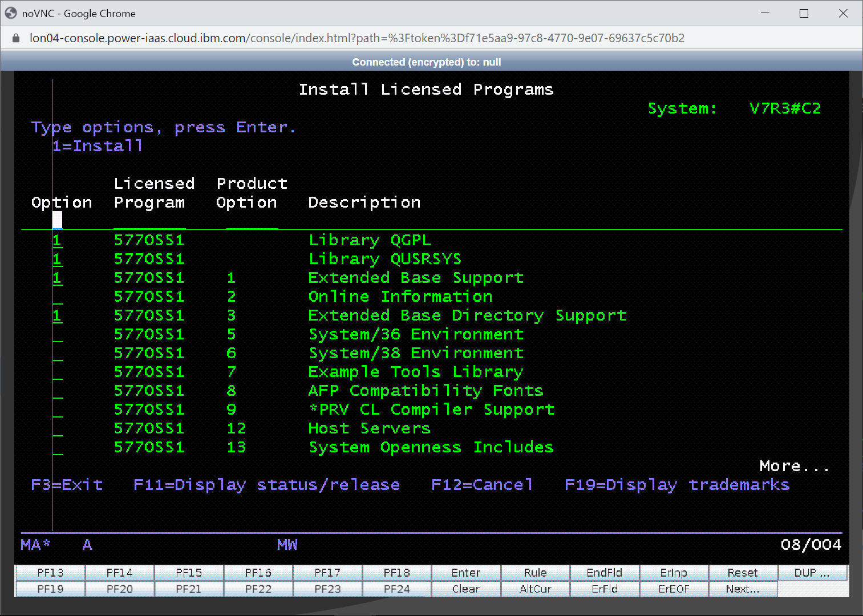Click the padlock site info icon
This screenshot has height=616, width=863.
pyautogui.click(x=16, y=38)
